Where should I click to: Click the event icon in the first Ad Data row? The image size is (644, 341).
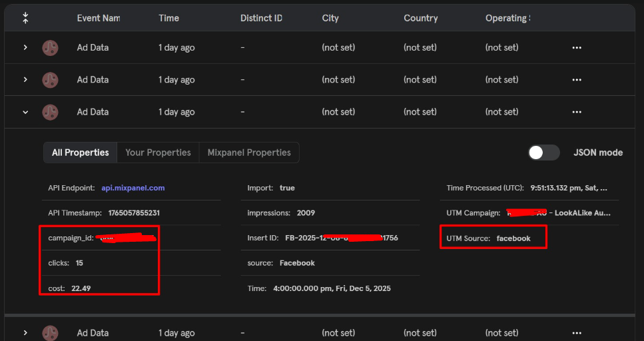point(50,48)
